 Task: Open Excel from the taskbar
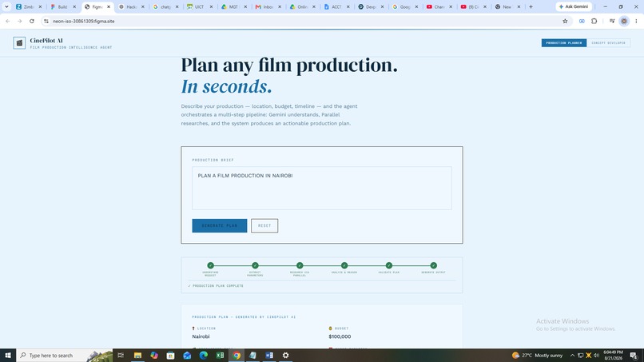220,355
